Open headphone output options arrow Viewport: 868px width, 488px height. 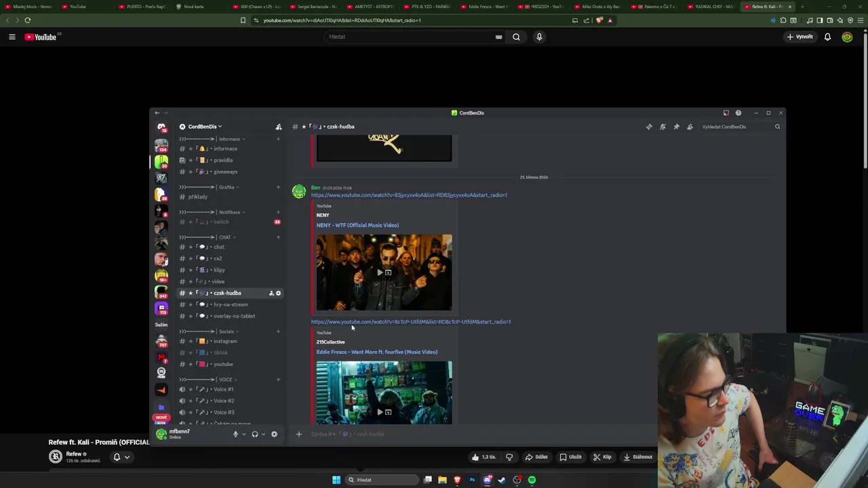point(263,434)
